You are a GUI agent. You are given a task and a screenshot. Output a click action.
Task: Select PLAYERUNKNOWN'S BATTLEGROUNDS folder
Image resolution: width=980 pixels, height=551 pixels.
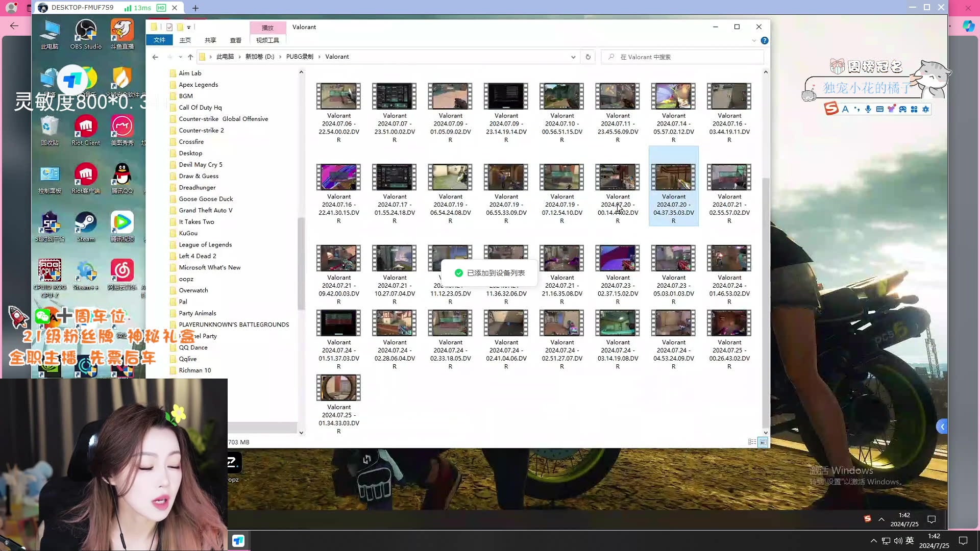(234, 324)
